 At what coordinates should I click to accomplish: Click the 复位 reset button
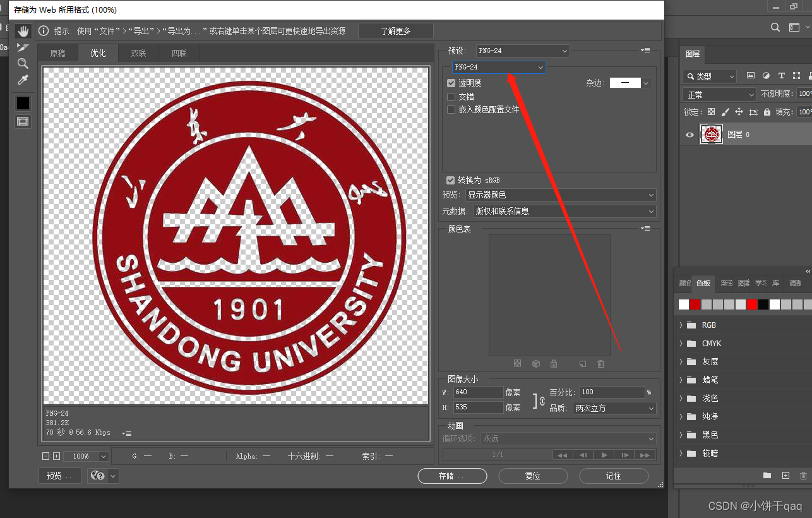(533, 476)
